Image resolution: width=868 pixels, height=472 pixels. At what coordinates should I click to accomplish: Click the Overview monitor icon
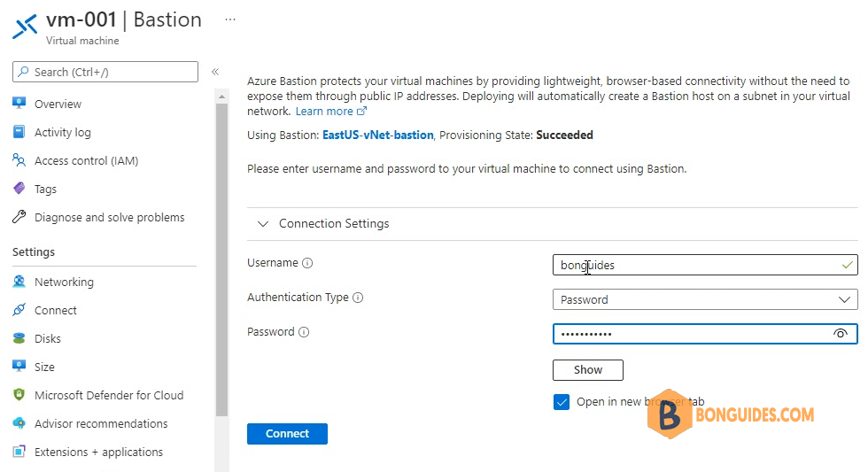pyautogui.click(x=19, y=103)
